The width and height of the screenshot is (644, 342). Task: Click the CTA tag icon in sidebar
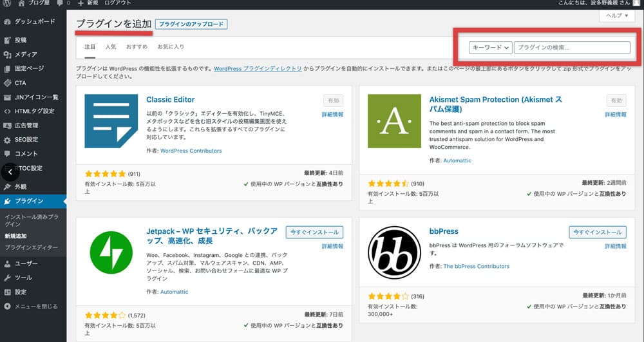pyautogui.click(x=7, y=83)
